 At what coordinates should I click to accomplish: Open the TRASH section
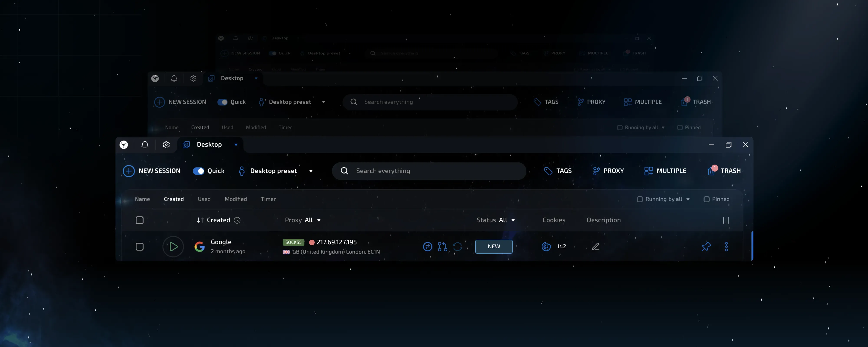[x=725, y=171]
